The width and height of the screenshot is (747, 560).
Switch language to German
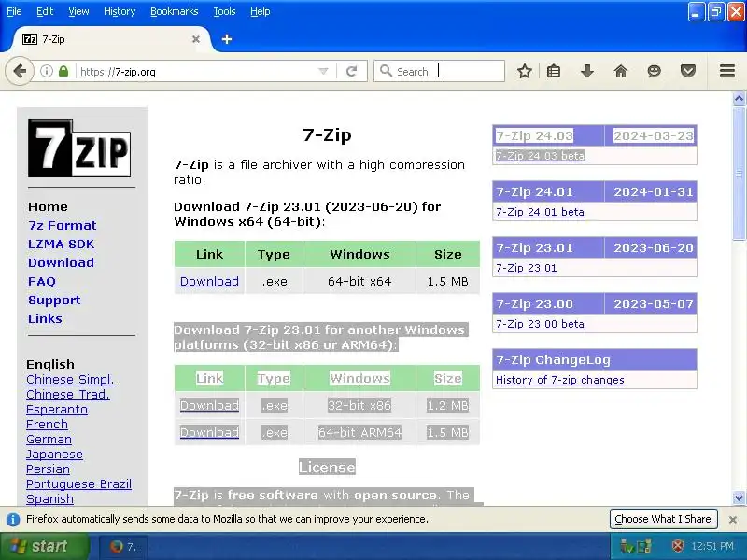click(49, 439)
